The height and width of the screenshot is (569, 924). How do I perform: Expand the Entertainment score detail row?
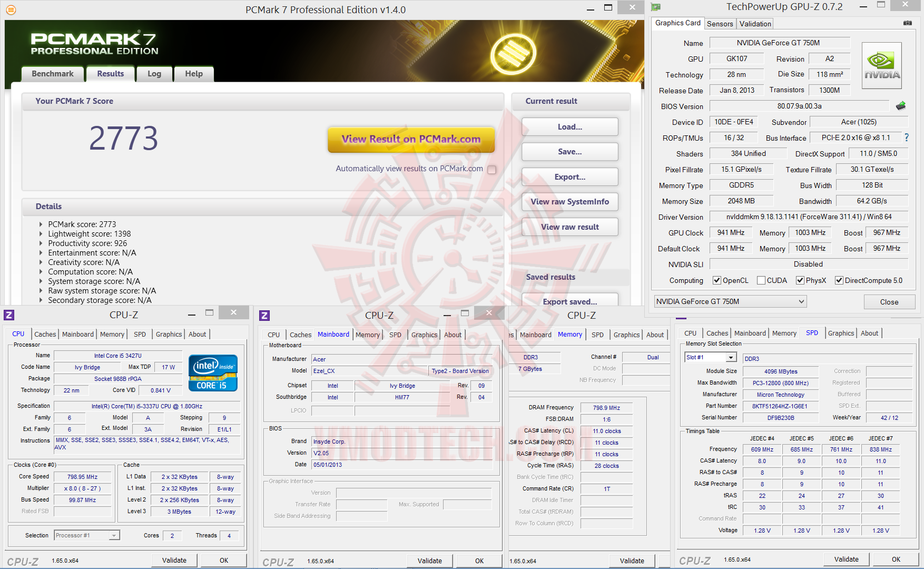pos(41,253)
